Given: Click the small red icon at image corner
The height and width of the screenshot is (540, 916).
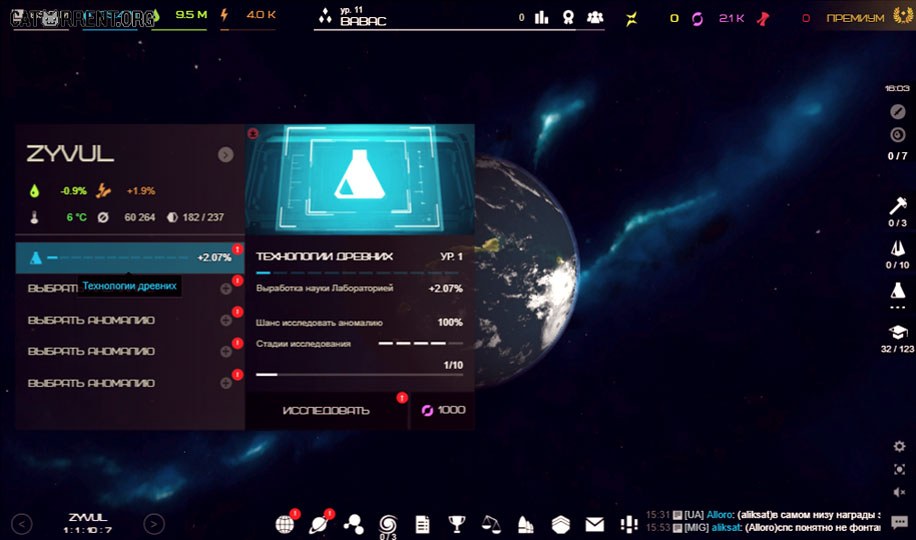Looking at the screenshot, I should click(252, 133).
